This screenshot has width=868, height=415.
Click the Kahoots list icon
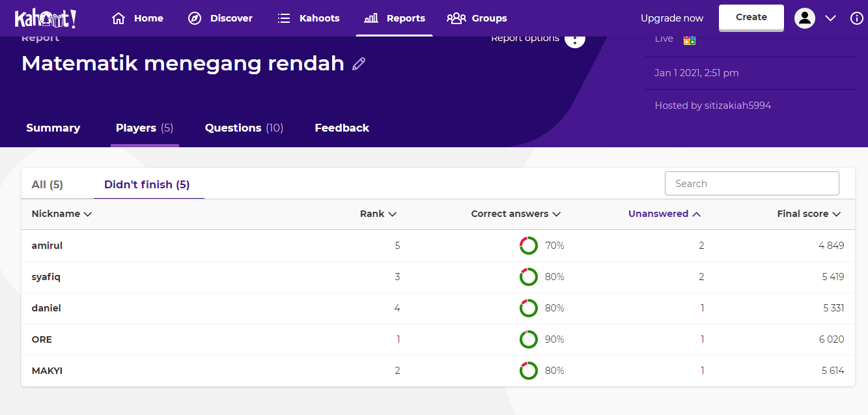(284, 18)
